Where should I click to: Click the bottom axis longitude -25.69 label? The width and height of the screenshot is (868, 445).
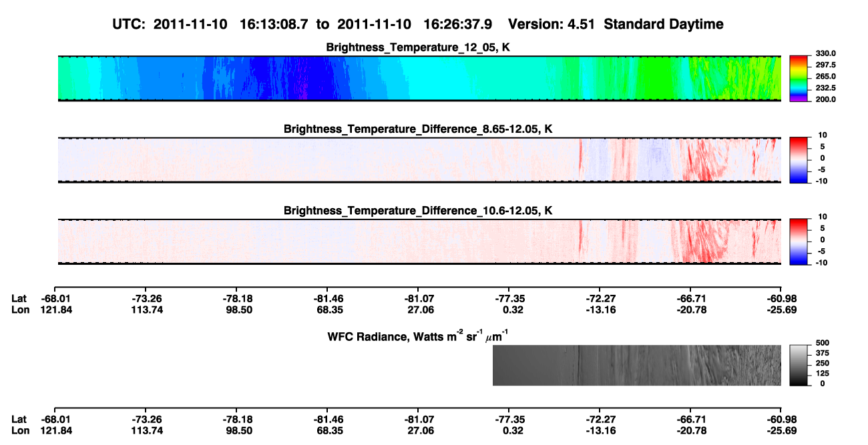pyautogui.click(x=781, y=430)
